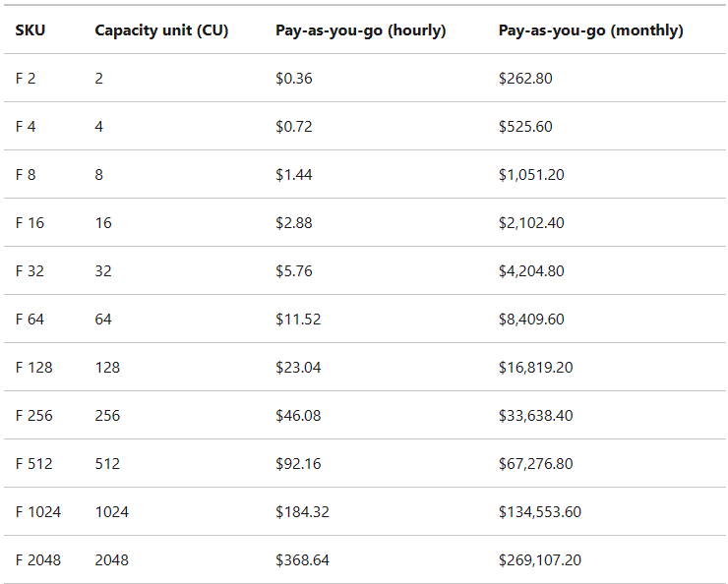Click the SKU column header
This screenshot has height=584, width=728.
30,30
